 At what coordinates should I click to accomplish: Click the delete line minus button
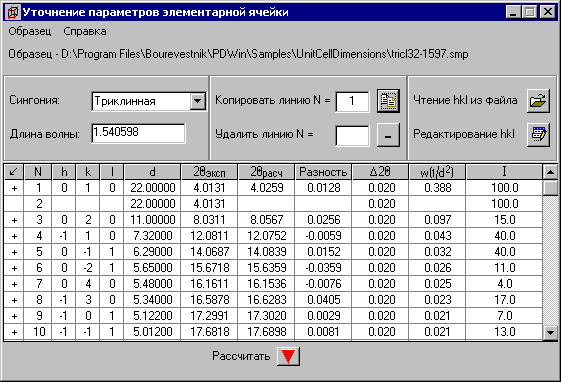pos(388,135)
